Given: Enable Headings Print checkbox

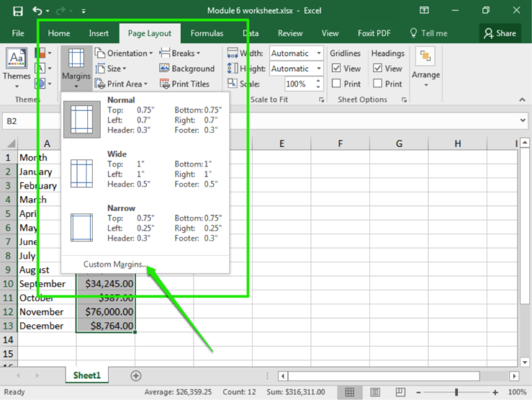Looking at the screenshot, I should 378,84.
